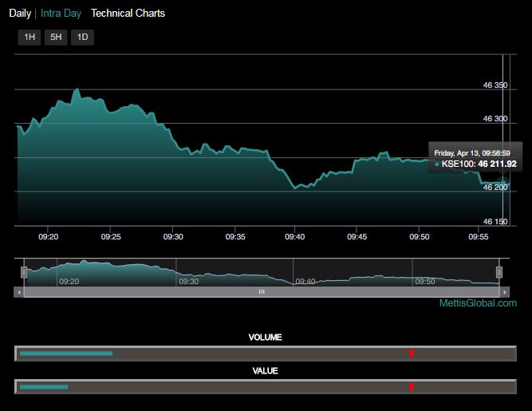This screenshot has width=532, height=411.
Task: Click the Friday, Apr 13 tooltip timestamp
Action: (472, 153)
